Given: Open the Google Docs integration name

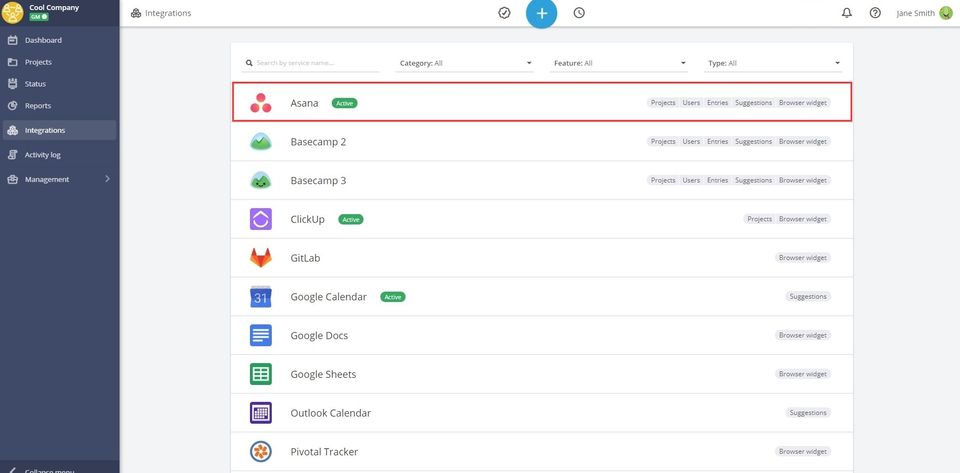Looking at the screenshot, I should pos(320,335).
